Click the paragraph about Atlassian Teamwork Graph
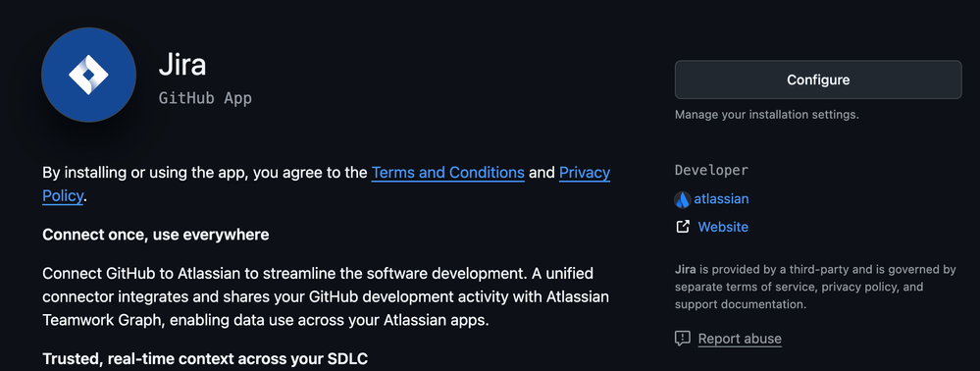The width and height of the screenshot is (980, 371). pyautogui.click(x=326, y=297)
